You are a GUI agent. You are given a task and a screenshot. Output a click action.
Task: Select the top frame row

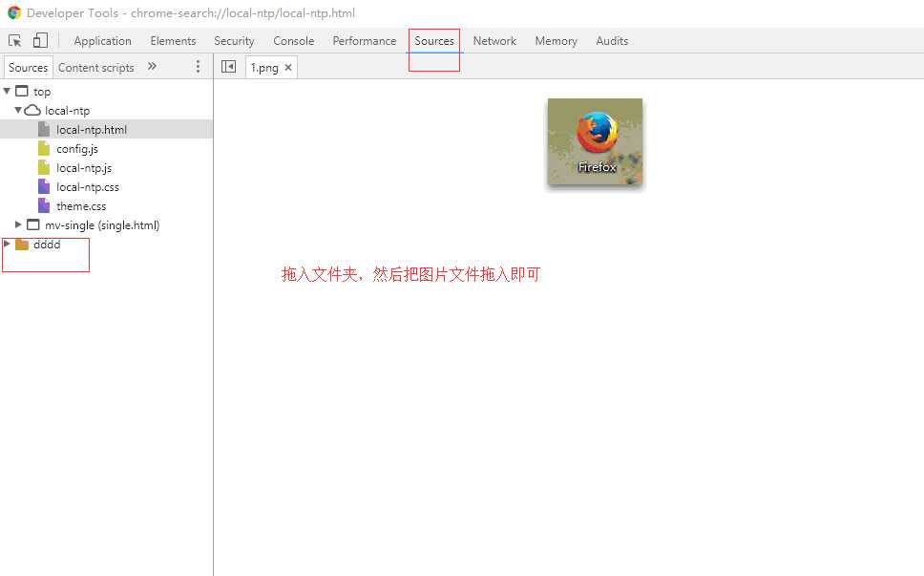click(x=106, y=92)
